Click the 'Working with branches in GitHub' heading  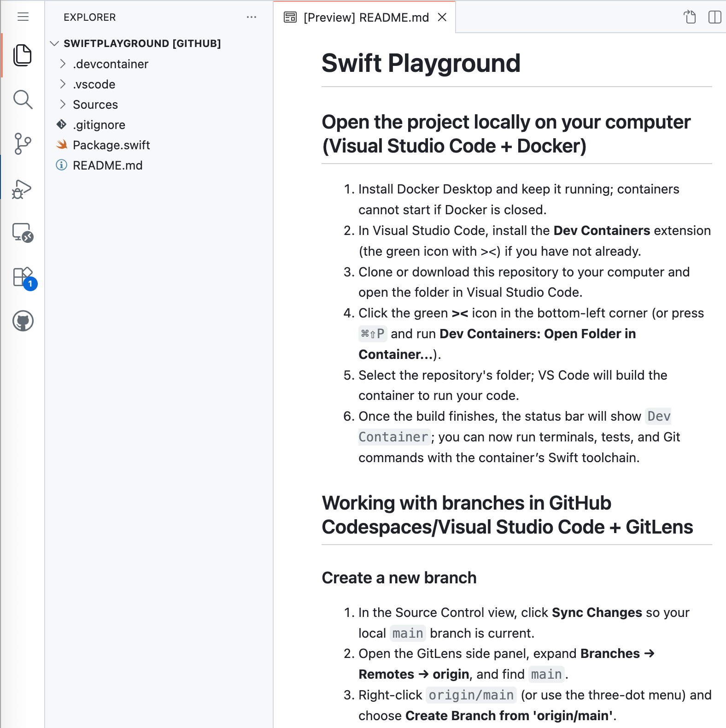507,515
